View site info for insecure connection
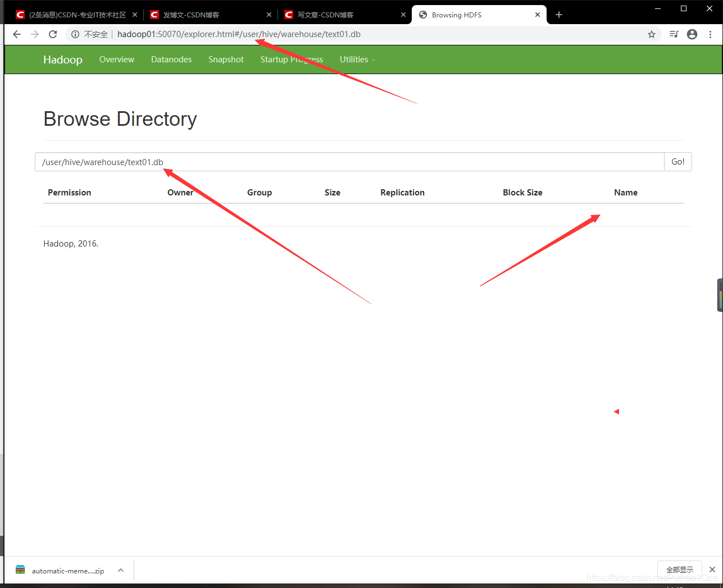Screen dimensions: 723x588 click(90, 34)
